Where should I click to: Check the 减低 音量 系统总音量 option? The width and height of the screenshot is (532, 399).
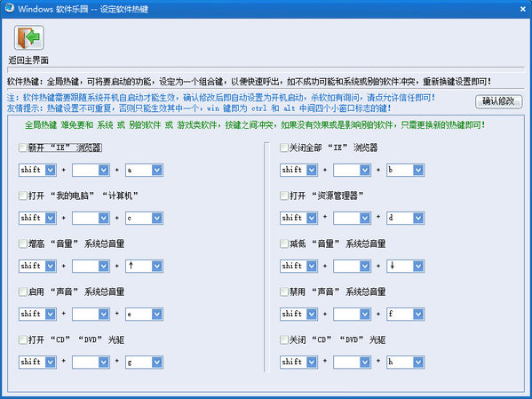(x=284, y=243)
